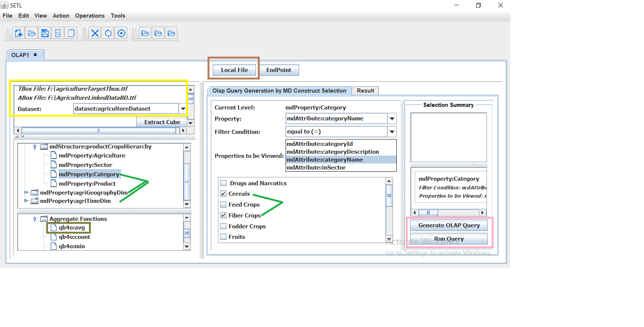
Task: Click horizontal scrollbar thumb under Extract Cube
Action: point(99,131)
